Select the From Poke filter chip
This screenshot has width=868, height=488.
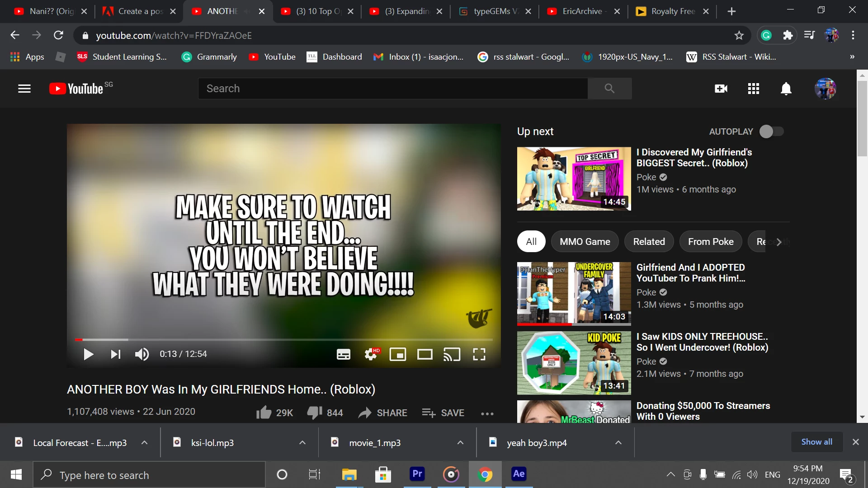coord(711,242)
